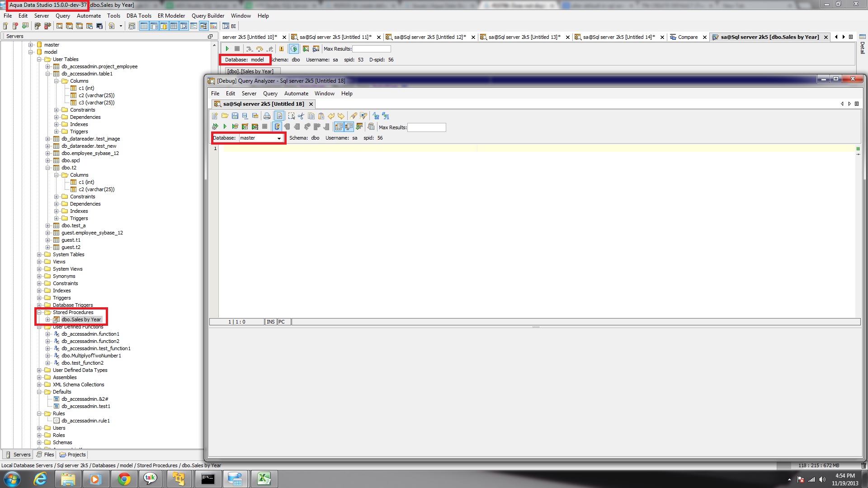The image size is (868, 488).
Task: Toggle the word wrap document button
Action: [279, 116]
